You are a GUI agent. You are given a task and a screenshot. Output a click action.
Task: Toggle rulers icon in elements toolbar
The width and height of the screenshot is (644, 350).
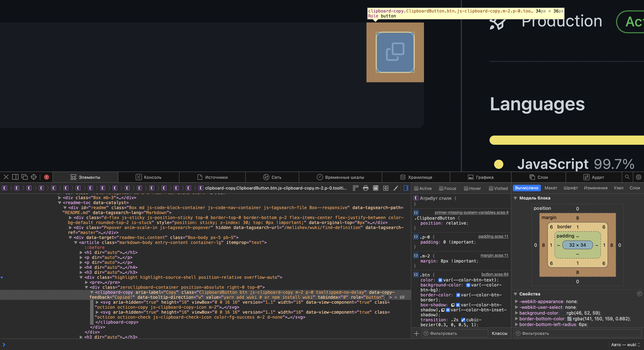point(356,188)
